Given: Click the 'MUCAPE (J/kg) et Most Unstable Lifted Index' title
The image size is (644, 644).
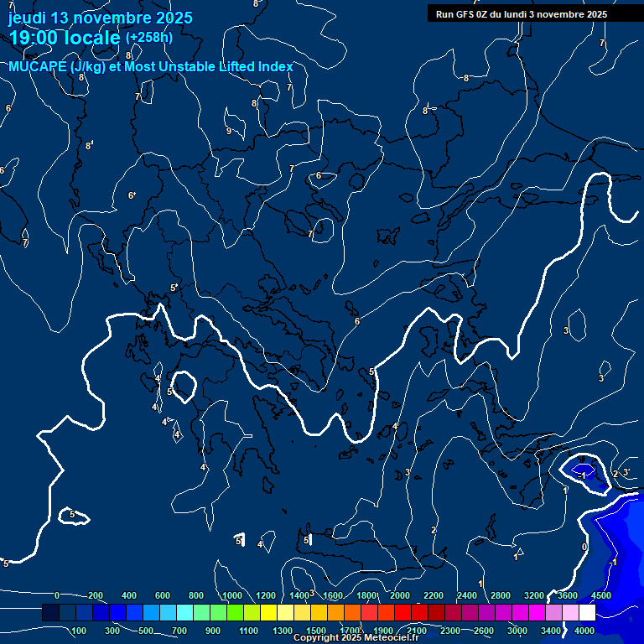Looking at the screenshot, I should [151, 66].
